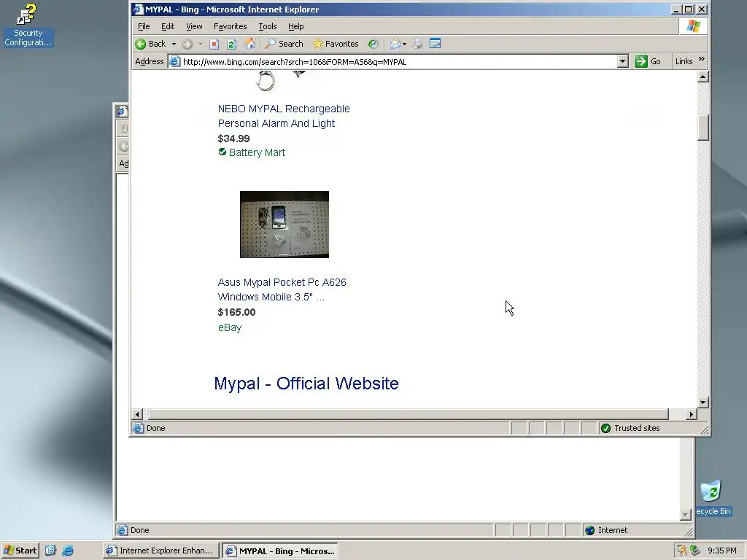Open the Edit menu
The image size is (747, 560).
(168, 26)
